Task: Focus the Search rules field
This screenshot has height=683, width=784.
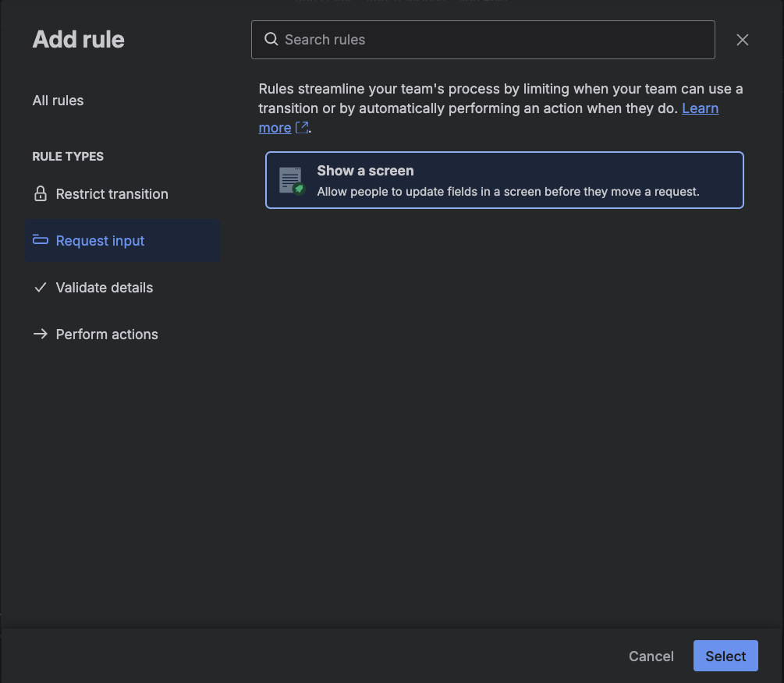Action: point(491,40)
